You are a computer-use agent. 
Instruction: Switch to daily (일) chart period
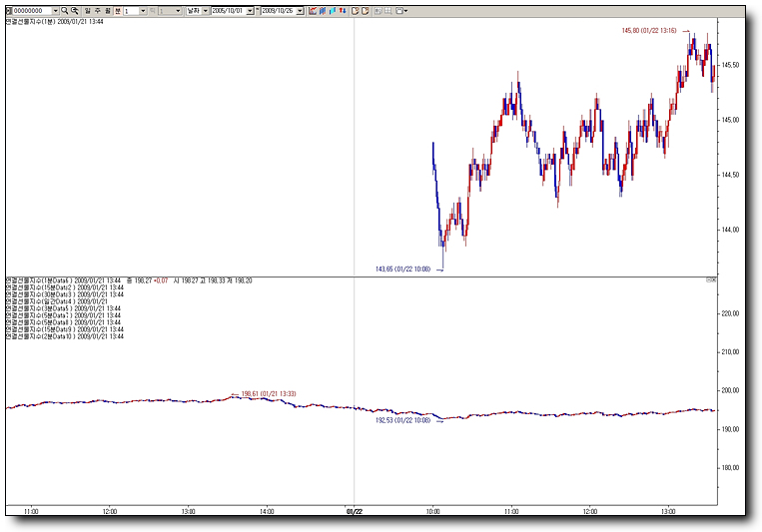[86, 10]
